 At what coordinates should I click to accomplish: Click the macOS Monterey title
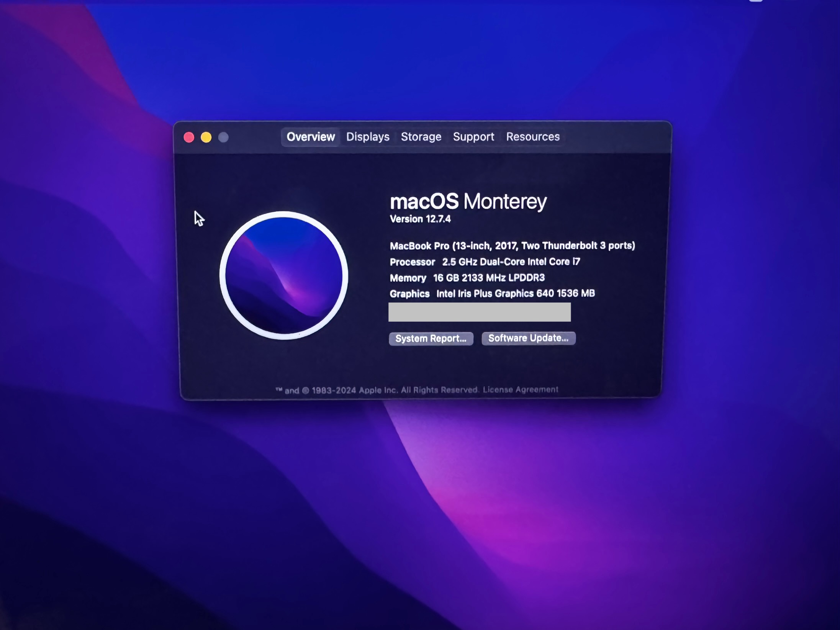[468, 201]
